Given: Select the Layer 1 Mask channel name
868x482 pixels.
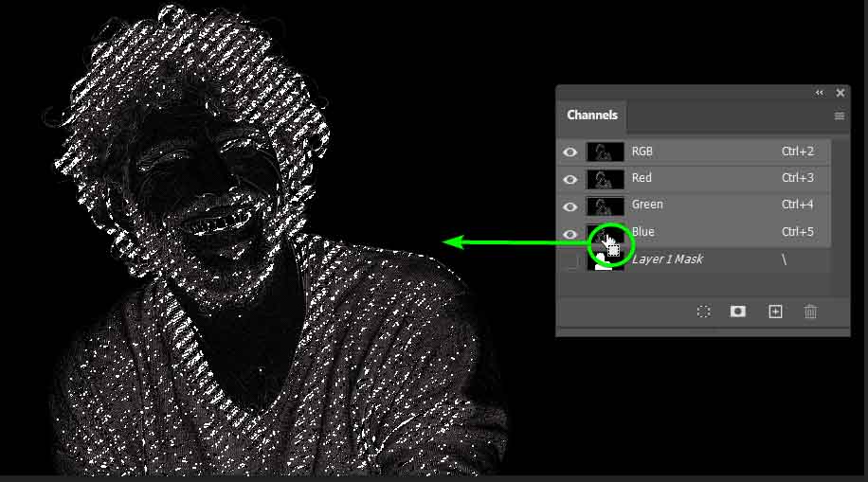Looking at the screenshot, I should coord(667,259).
